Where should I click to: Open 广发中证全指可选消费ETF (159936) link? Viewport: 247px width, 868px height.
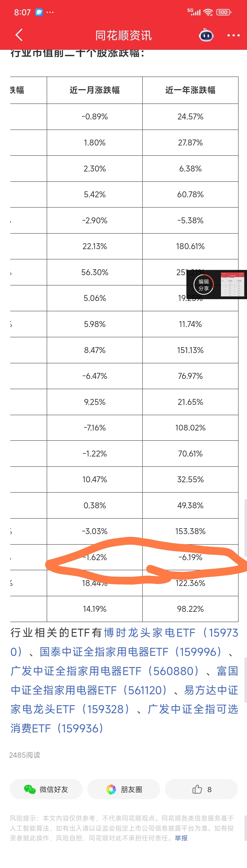coord(124,719)
